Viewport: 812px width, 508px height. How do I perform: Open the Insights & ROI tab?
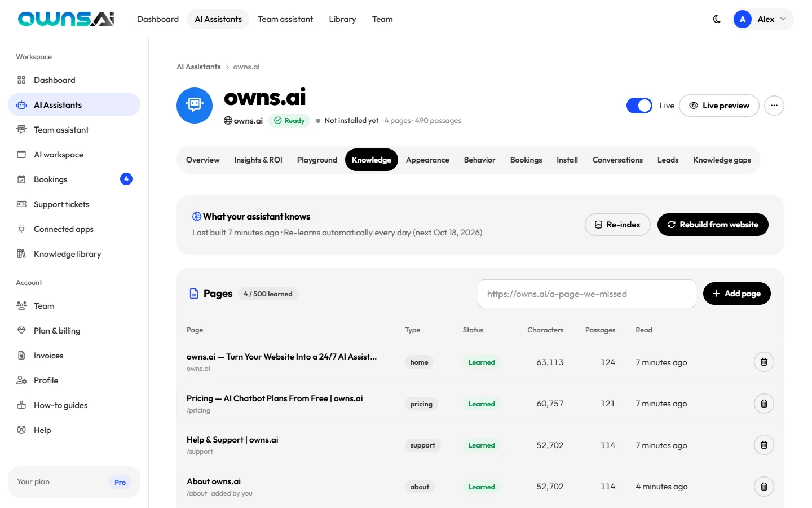click(x=258, y=160)
